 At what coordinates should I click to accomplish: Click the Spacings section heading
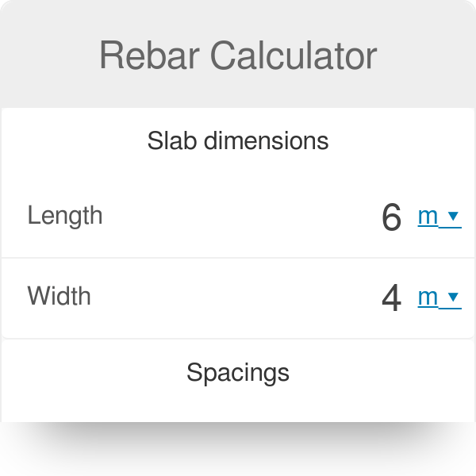pyautogui.click(x=238, y=373)
